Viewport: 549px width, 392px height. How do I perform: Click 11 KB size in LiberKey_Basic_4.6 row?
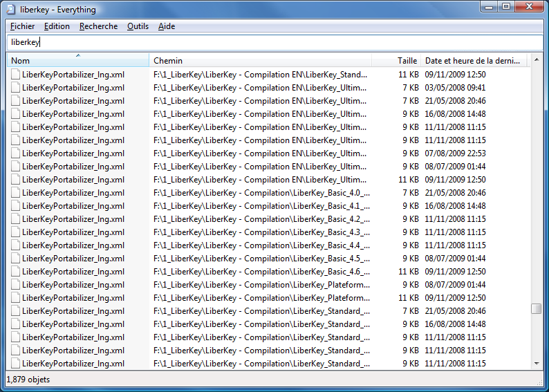click(409, 272)
